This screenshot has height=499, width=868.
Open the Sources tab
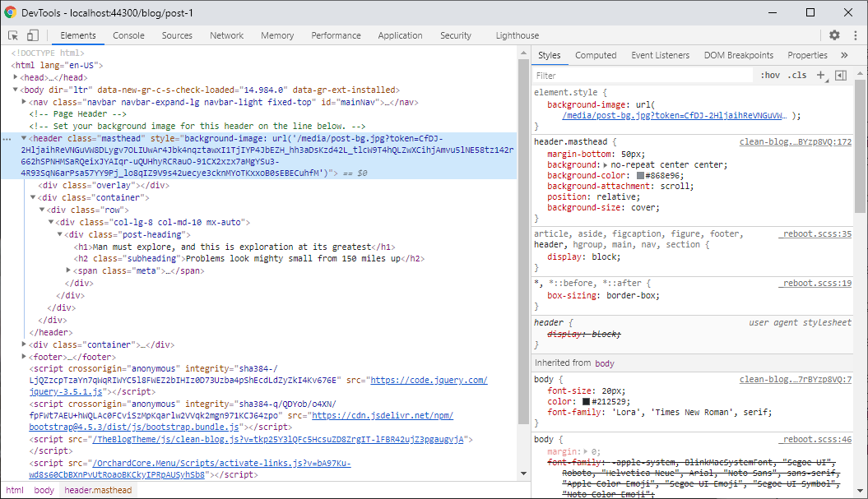(177, 35)
